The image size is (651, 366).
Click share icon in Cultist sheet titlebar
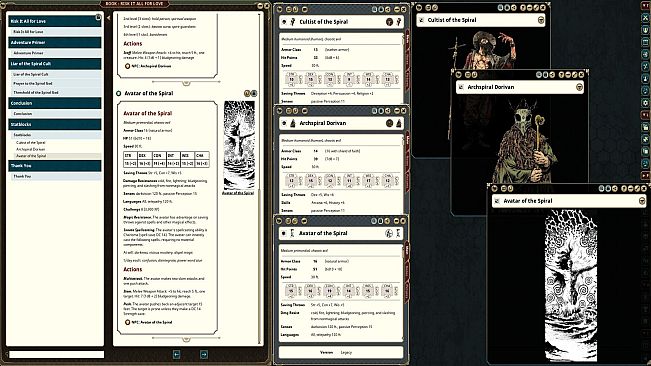387,9
